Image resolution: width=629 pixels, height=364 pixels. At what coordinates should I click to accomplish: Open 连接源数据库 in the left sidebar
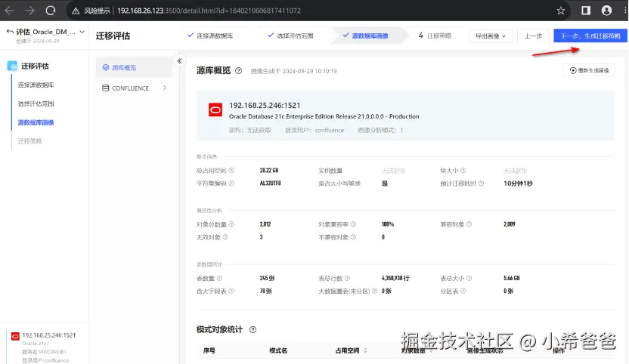click(x=36, y=85)
